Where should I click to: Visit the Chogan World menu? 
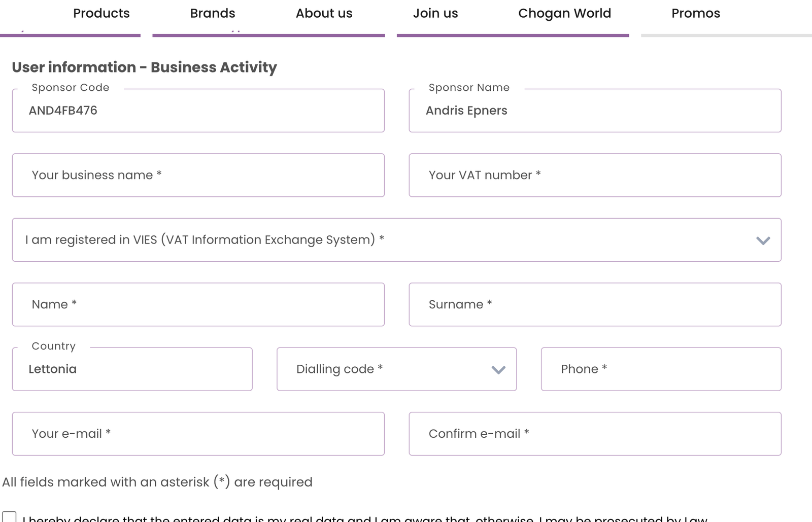[x=564, y=13]
